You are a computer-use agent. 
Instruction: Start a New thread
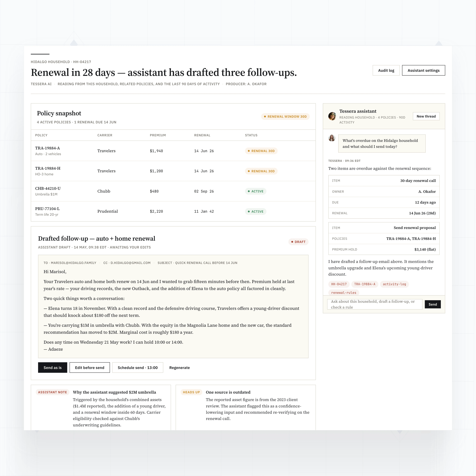tap(426, 116)
